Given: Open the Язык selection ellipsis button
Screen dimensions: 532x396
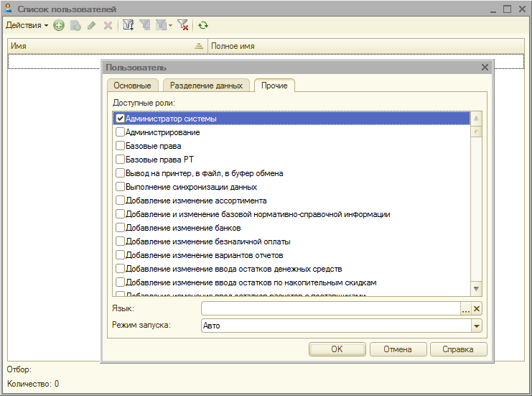Looking at the screenshot, I should [x=465, y=308].
